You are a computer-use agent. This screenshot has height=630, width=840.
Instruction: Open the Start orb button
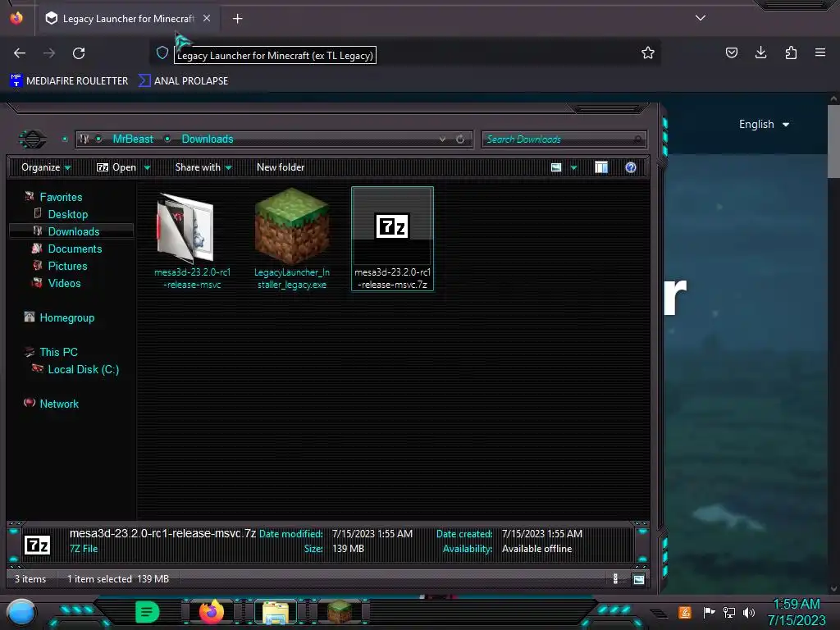pyautogui.click(x=21, y=613)
